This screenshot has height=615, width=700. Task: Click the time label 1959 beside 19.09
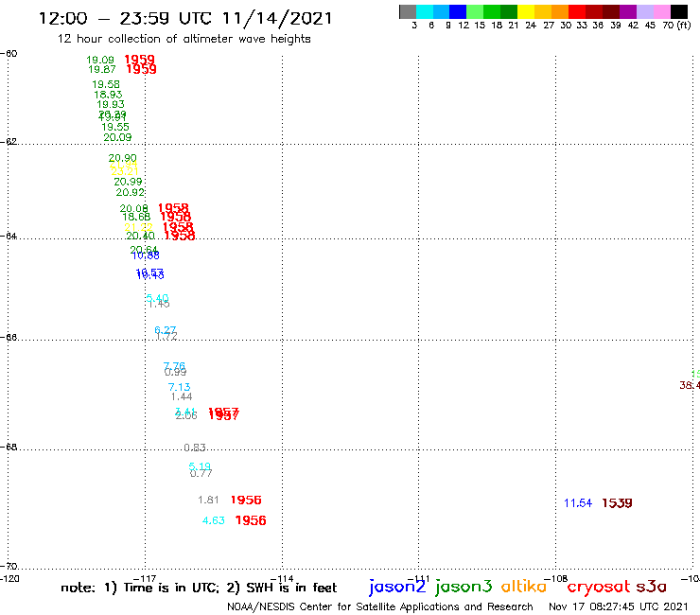139,60
